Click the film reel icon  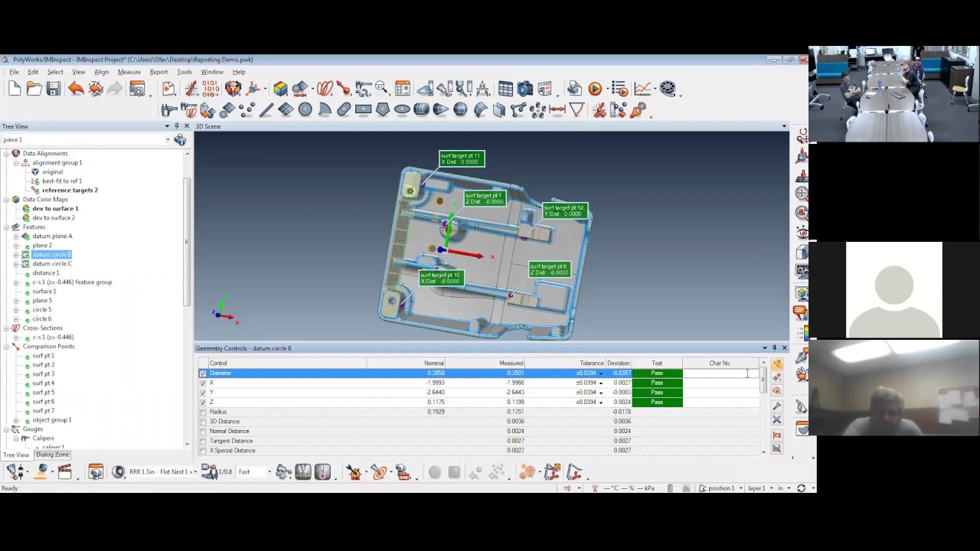668,89
